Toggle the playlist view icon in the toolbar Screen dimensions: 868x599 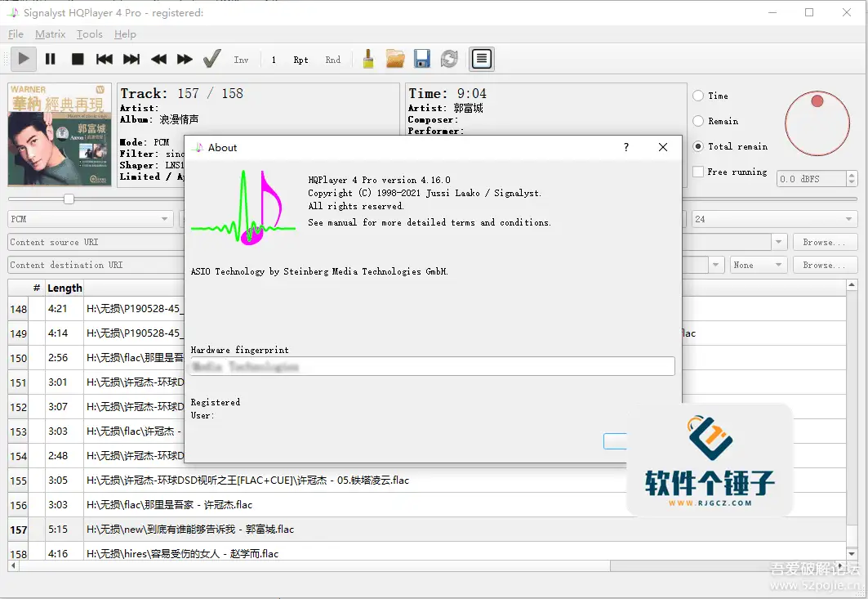tap(482, 59)
